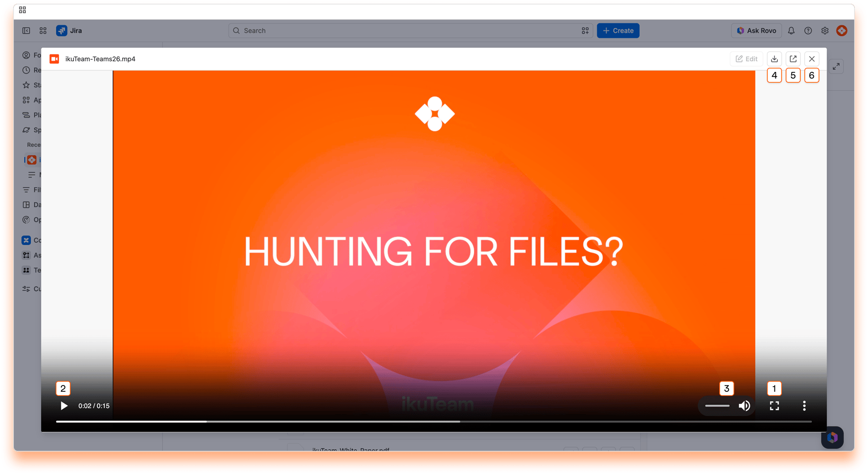Open Jira settings gear

825,30
